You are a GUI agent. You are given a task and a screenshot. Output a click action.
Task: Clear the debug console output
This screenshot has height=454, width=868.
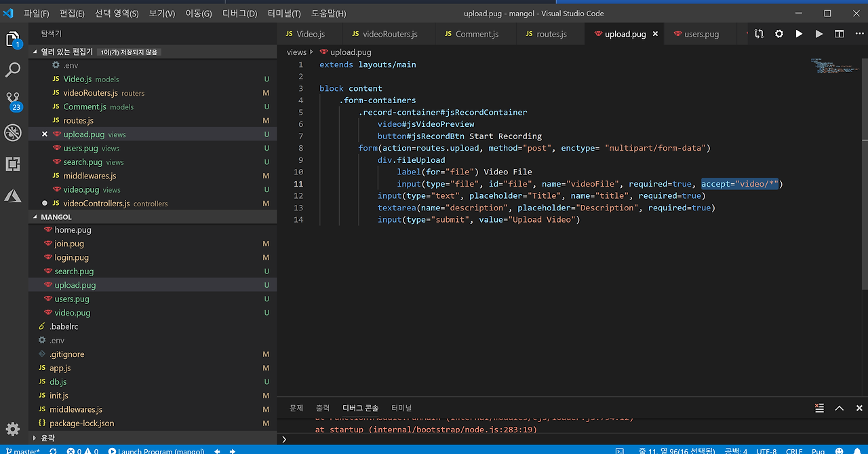tap(820, 408)
